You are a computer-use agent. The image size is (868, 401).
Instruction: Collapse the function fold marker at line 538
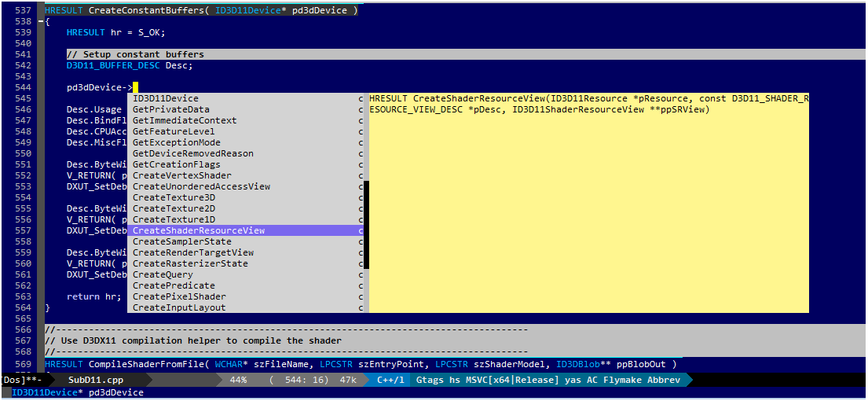(40, 21)
